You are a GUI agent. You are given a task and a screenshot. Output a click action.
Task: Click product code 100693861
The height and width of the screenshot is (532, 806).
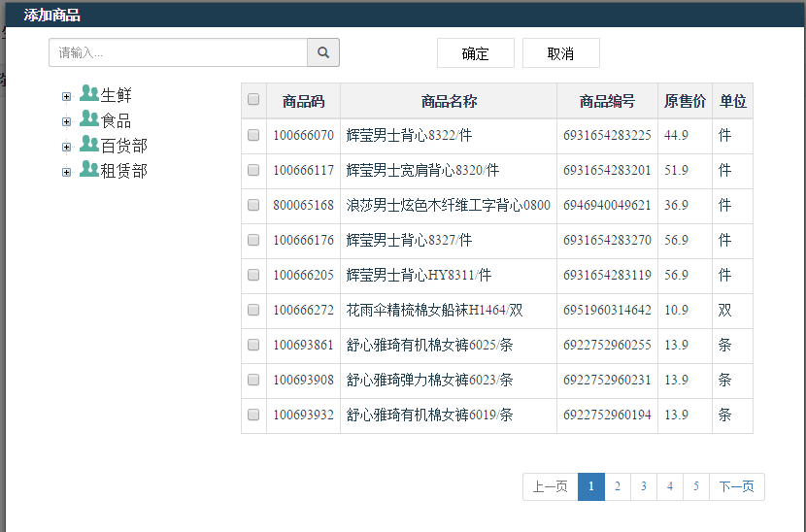[x=303, y=345]
